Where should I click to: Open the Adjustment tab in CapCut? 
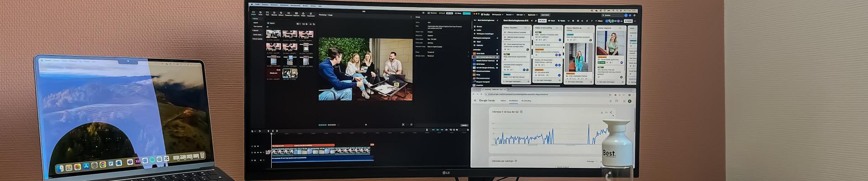[311, 14]
